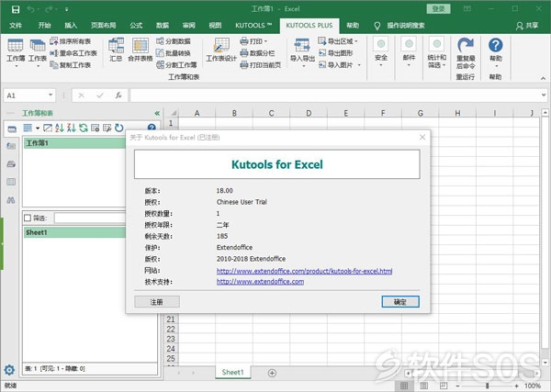
Task: Select 重命名工作表 rename worksheets tool
Action: [73, 53]
